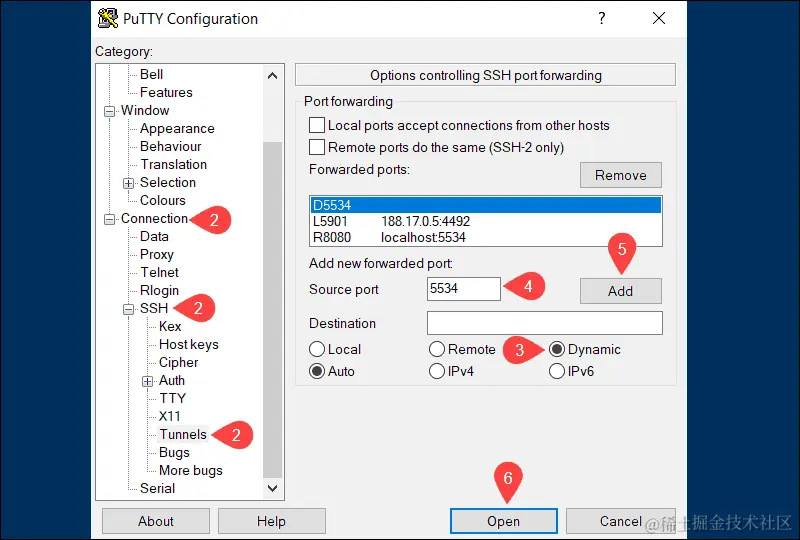The width and height of the screenshot is (800, 540).
Task: Select the D5534 forwarded port entry
Action: point(486,205)
